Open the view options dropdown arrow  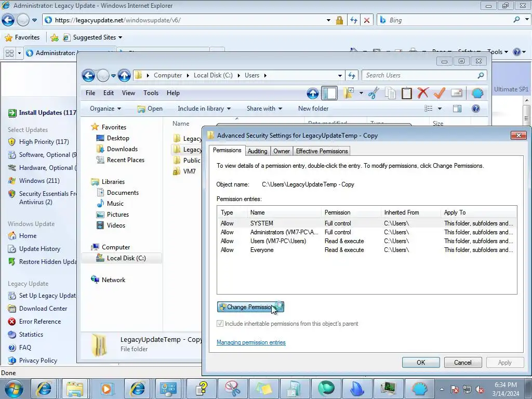point(440,109)
